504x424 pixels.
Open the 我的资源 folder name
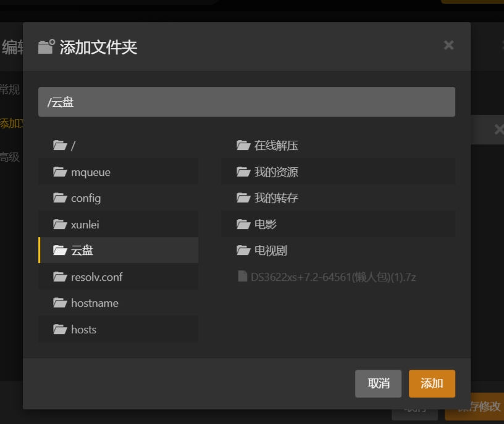point(276,172)
